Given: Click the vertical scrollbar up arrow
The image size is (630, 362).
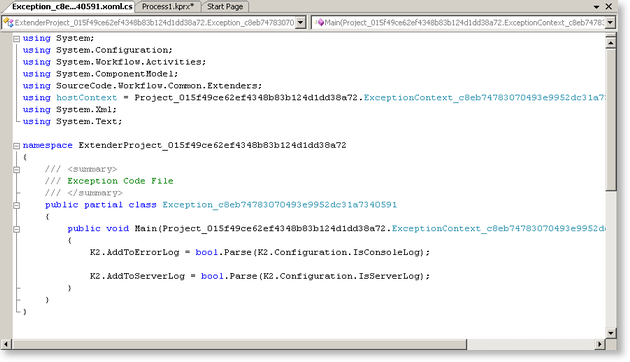Looking at the screenshot, I should click(x=611, y=42).
